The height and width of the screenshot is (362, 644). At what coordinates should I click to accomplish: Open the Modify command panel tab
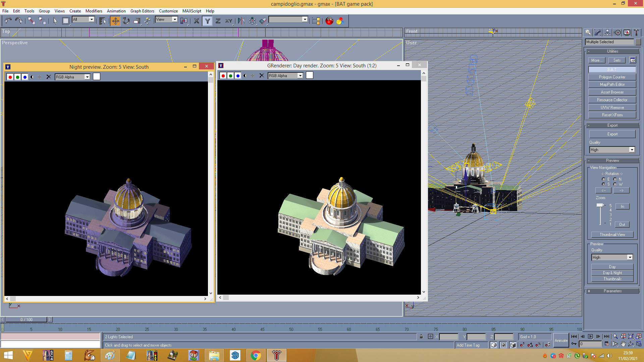(x=598, y=33)
